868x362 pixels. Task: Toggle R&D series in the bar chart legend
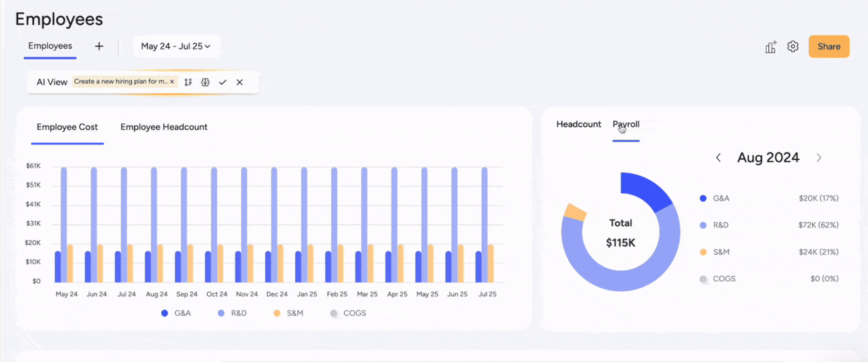[x=232, y=313]
